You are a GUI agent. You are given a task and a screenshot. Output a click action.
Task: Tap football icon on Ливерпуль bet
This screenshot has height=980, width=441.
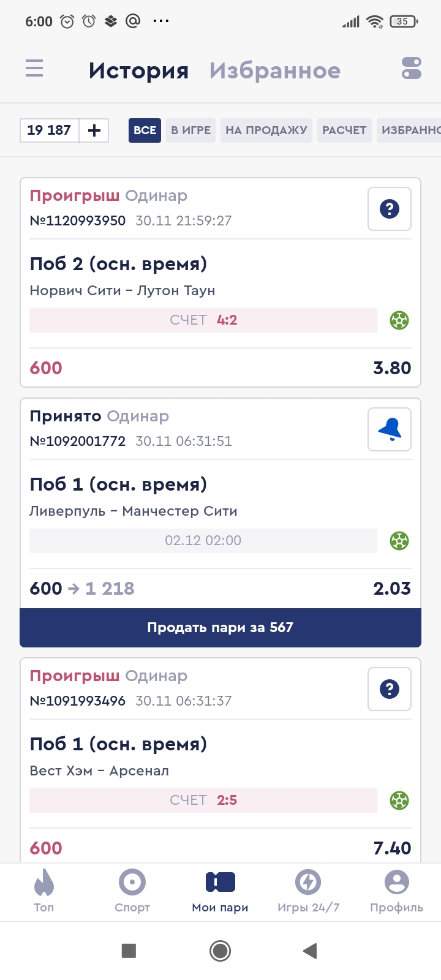(x=399, y=541)
